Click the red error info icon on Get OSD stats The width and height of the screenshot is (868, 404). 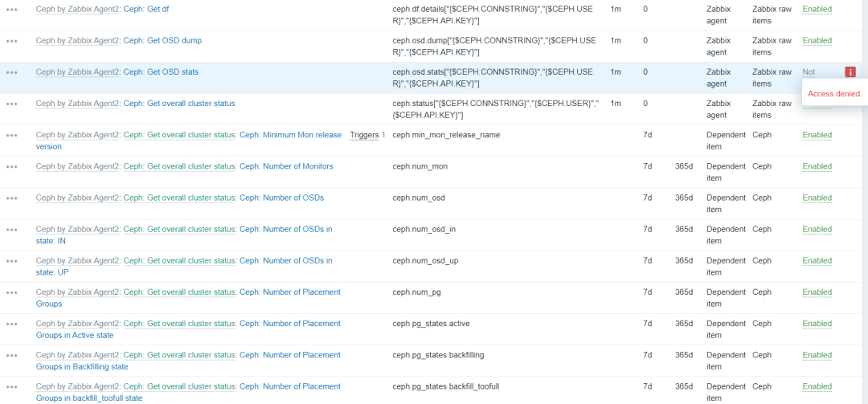[850, 72]
